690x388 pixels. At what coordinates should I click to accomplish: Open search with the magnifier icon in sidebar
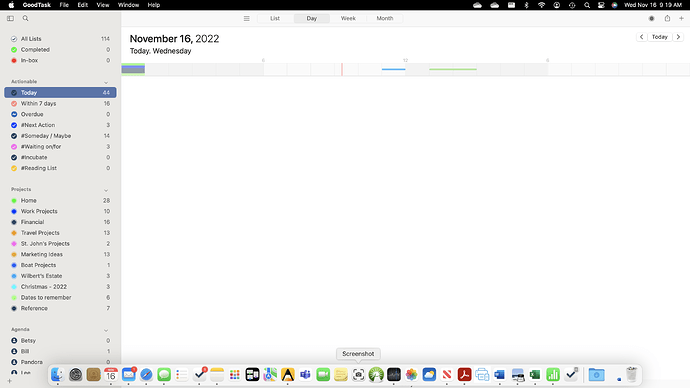(26, 18)
